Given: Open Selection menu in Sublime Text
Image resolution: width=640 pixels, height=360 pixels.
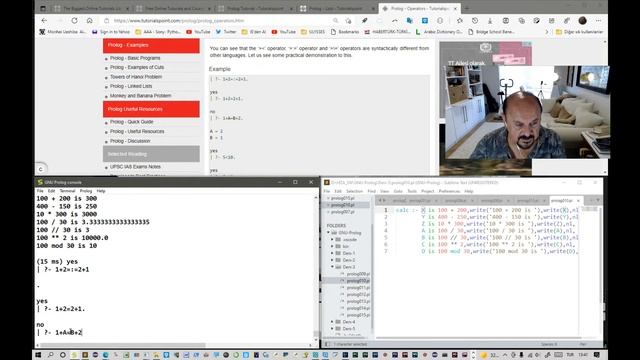Looking at the screenshot, I should tap(354, 191).
